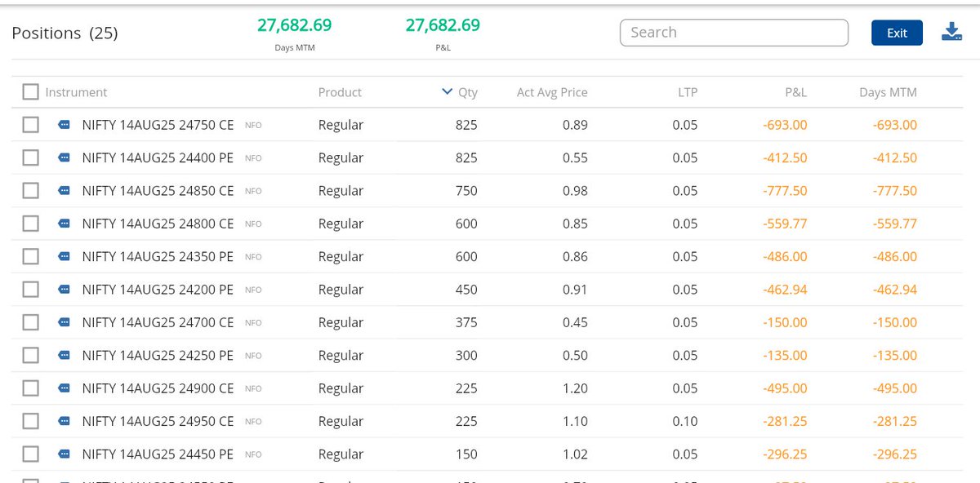The width and height of the screenshot is (980, 483).
Task: Open options icon for NIFTY 24800 CE row
Action: (x=64, y=224)
